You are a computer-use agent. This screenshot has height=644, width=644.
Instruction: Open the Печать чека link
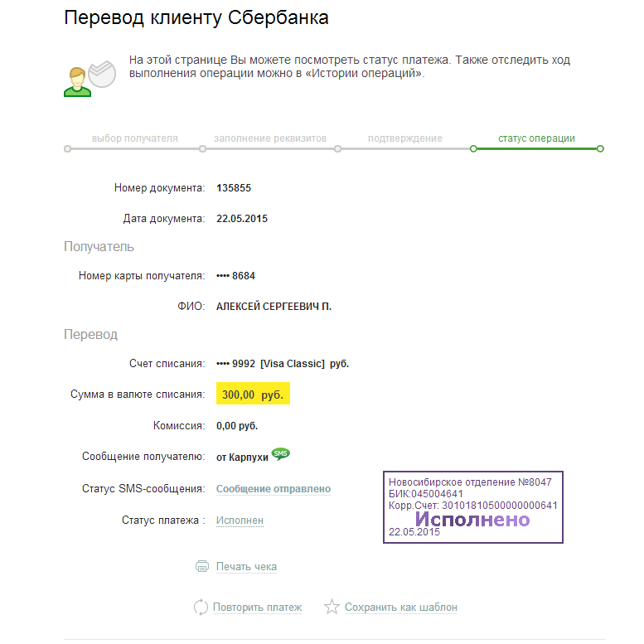point(246,567)
